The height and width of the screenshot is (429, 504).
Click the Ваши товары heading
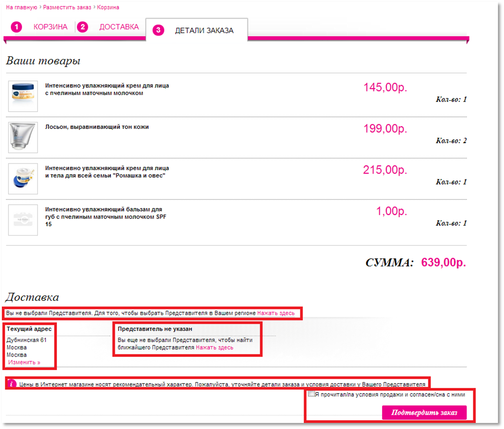pyautogui.click(x=43, y=61)
